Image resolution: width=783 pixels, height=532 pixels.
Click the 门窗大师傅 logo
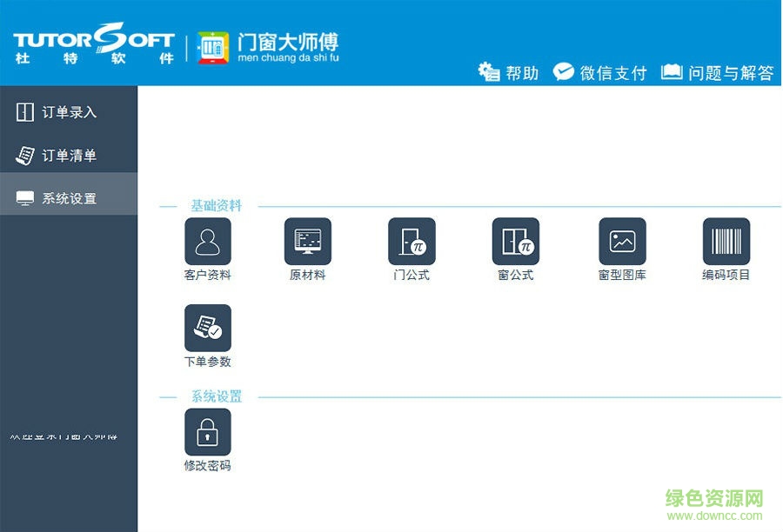click(270, 48)
